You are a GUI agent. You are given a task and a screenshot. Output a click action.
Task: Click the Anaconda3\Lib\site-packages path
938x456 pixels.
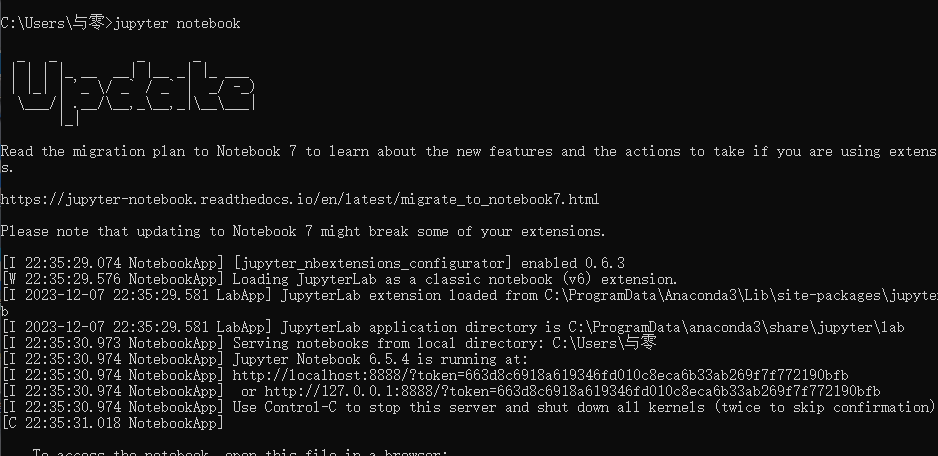click(x=741, y=296)
